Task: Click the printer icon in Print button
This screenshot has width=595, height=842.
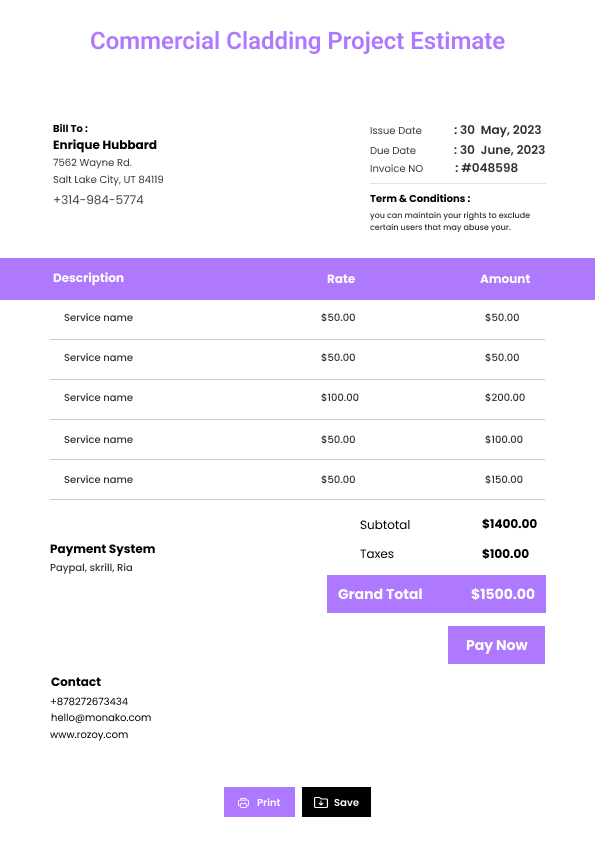Action: click(x=243, y=802)
